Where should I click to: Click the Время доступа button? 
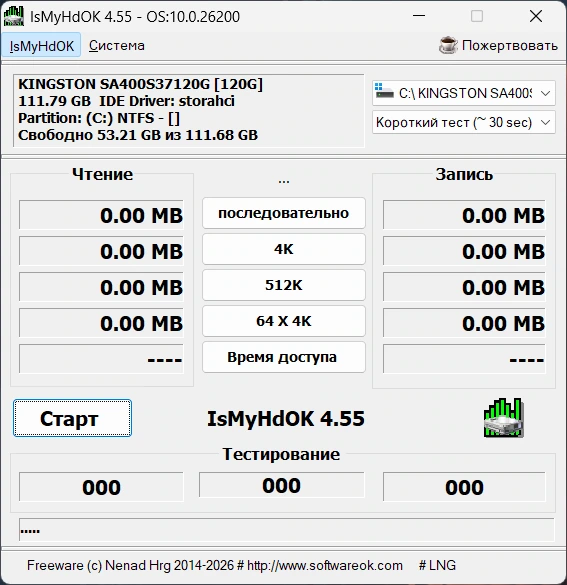(x=284, y=357)
